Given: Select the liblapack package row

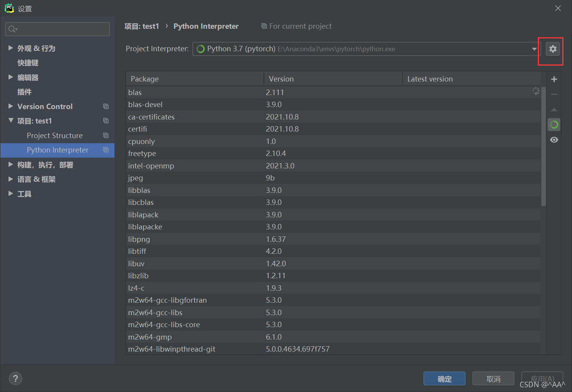Looking at the screenshot, I should pyautogui.click(x=333, y=215).
